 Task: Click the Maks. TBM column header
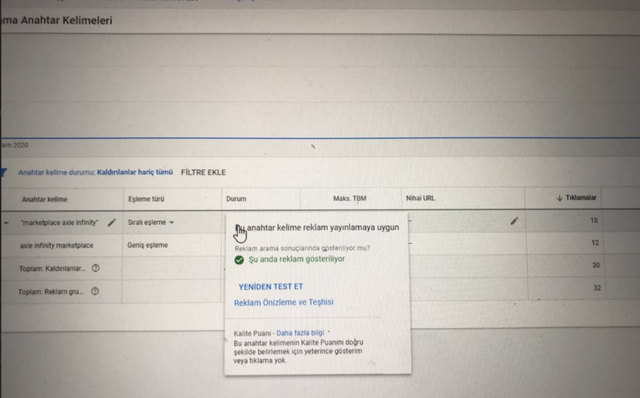click(x=350, y=198)
